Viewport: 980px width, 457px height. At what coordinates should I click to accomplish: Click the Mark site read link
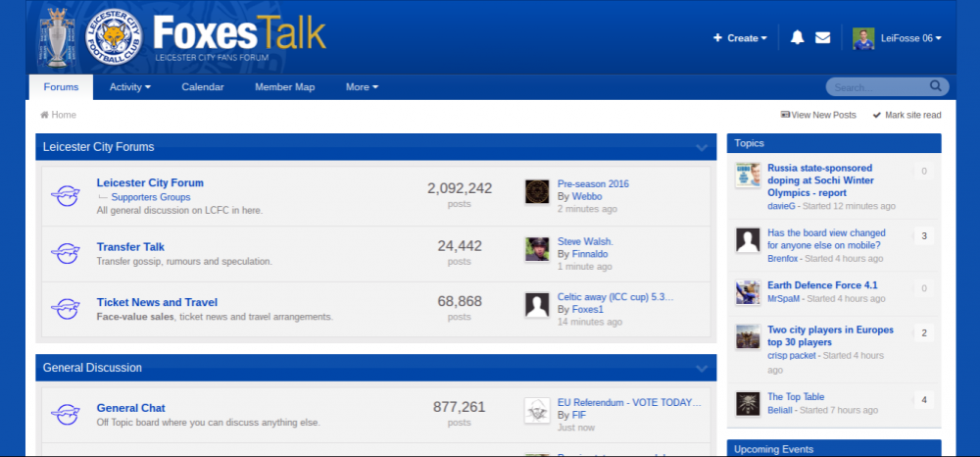coord(906,115)
